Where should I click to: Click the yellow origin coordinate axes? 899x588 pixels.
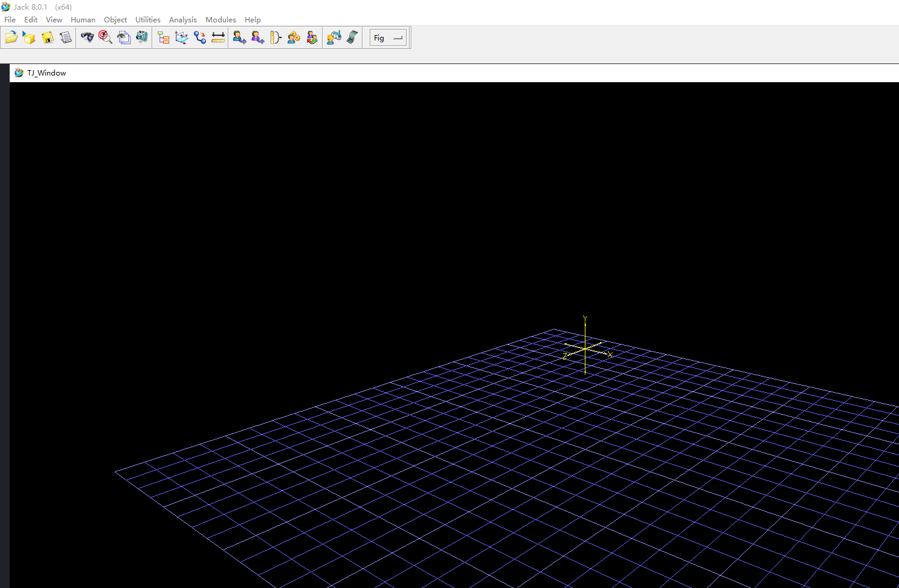586,347
